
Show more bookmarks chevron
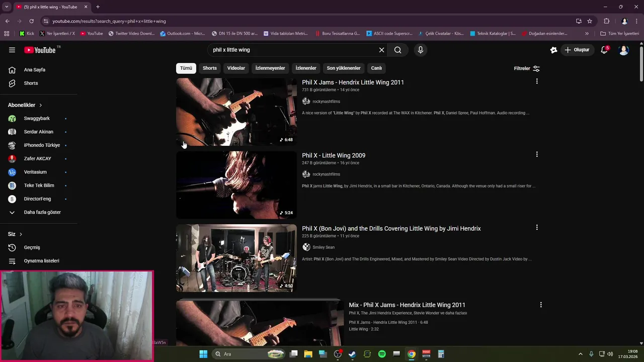click(587, 34)
